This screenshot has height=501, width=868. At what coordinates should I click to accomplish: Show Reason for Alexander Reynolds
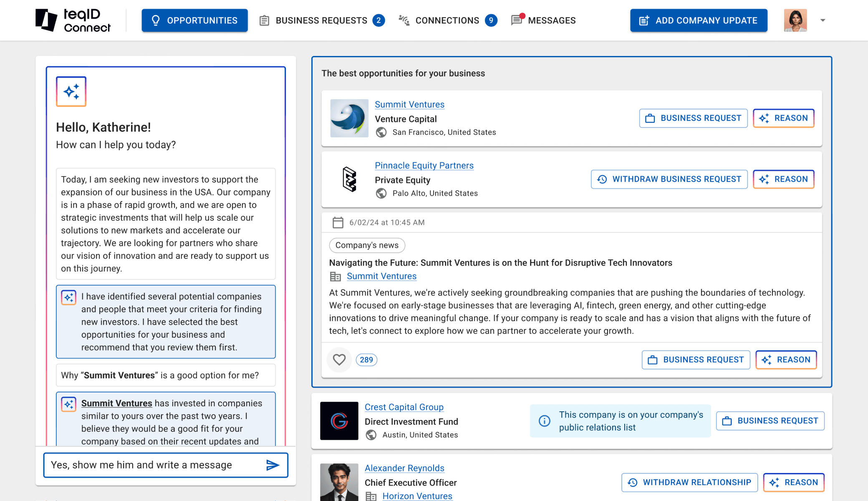tap(794, 483)
